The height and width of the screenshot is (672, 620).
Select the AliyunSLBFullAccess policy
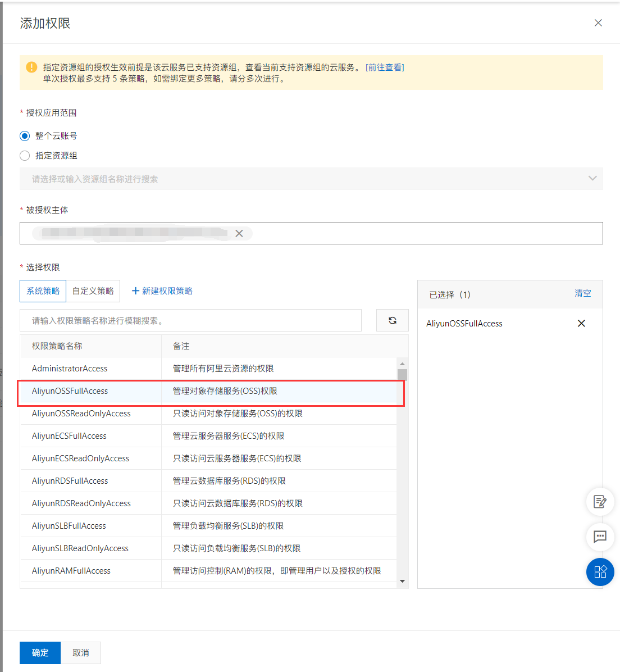click(208, 526)
